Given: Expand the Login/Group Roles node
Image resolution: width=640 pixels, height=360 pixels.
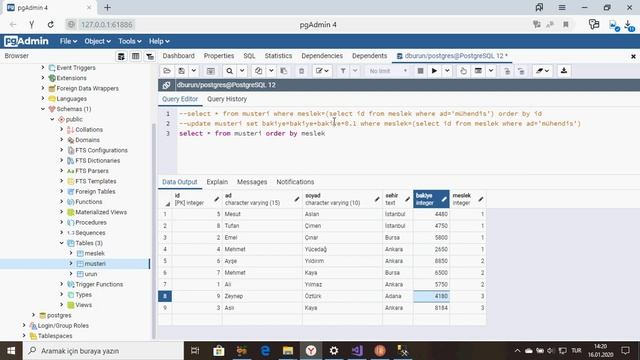Looking at the screenshot, I should [x=24, y=325].
